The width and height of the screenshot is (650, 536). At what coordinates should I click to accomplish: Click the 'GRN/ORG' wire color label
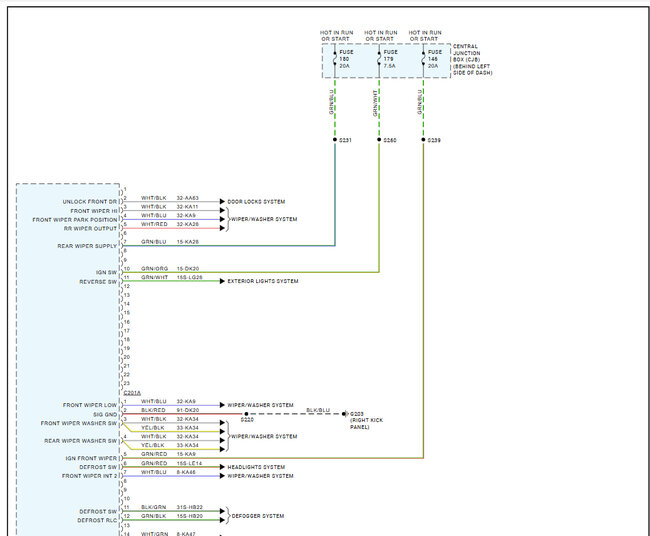(154, 269)
